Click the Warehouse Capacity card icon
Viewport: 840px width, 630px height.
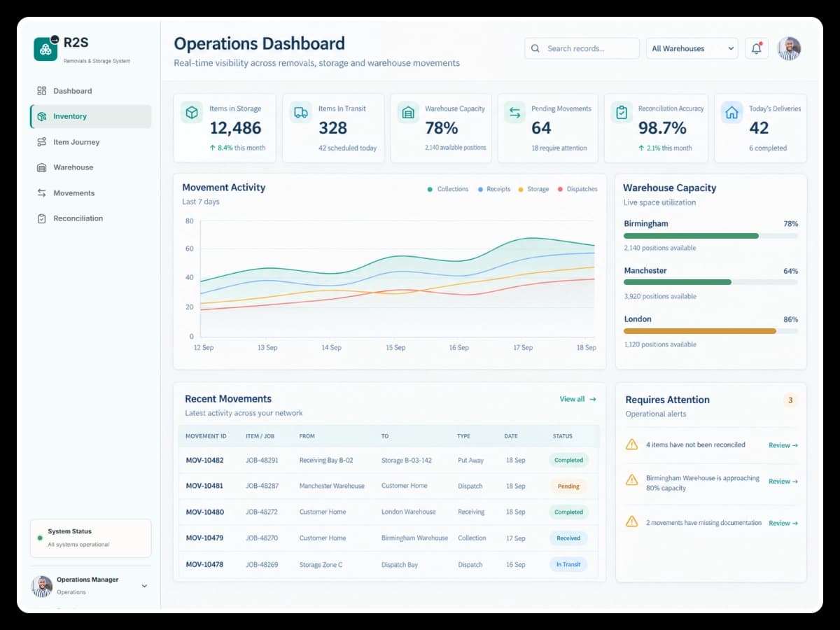tap(408, 112)
